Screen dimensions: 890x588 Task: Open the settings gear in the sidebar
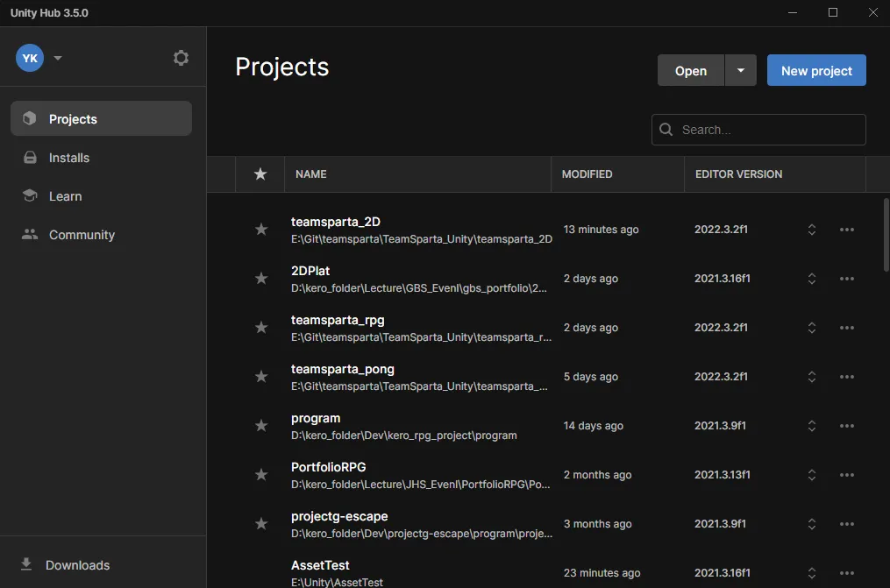181,58
